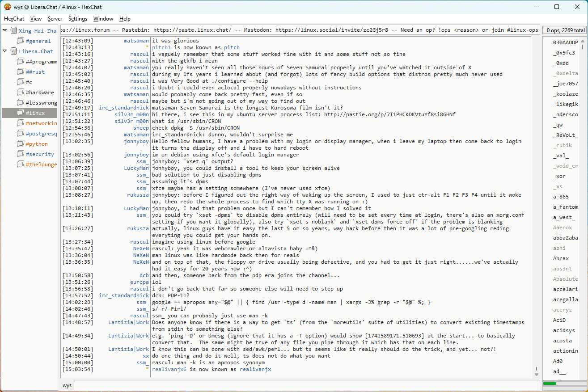
Task: Open the HexChat menu
Action: click(x=14, y=19)
